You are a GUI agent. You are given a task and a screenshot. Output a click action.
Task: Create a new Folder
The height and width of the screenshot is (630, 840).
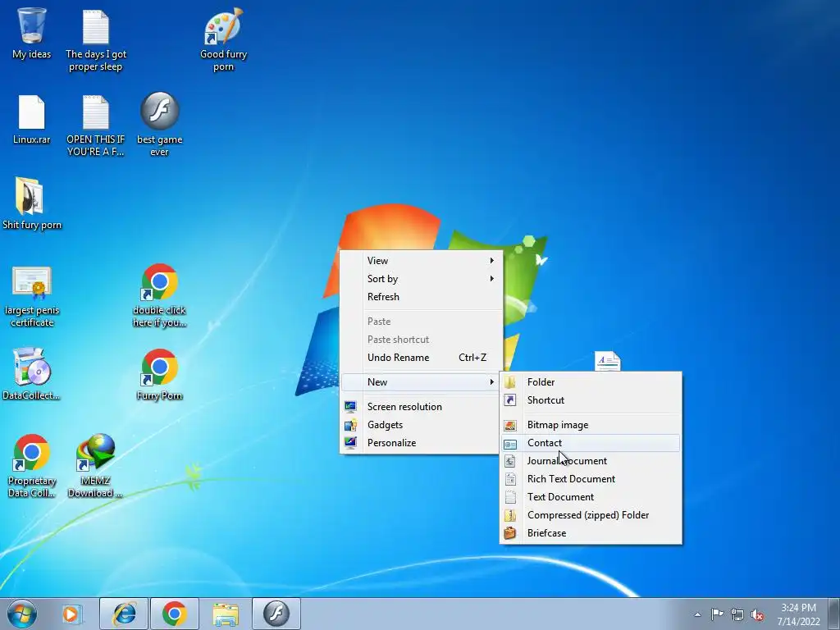coord(591,382)
